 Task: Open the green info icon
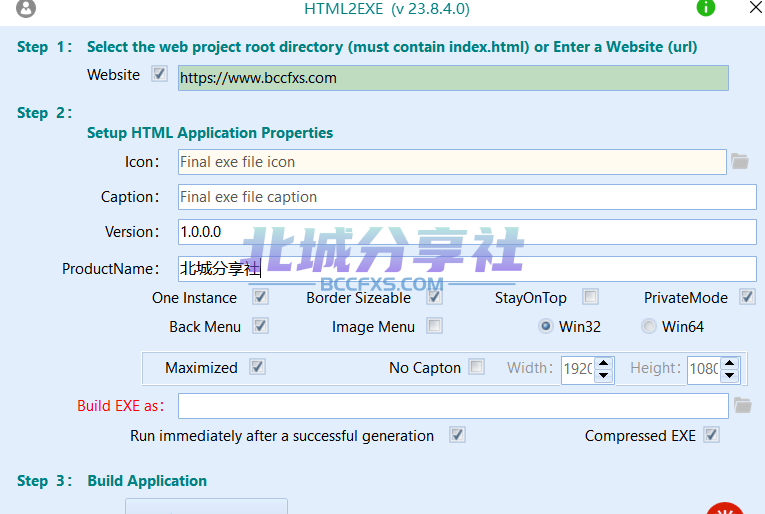[x=705, y=8]
